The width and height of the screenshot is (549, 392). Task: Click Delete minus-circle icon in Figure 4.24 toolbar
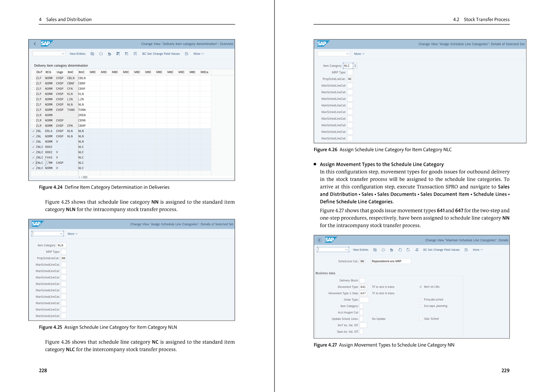pyautogui.click(x=101, y=54)
